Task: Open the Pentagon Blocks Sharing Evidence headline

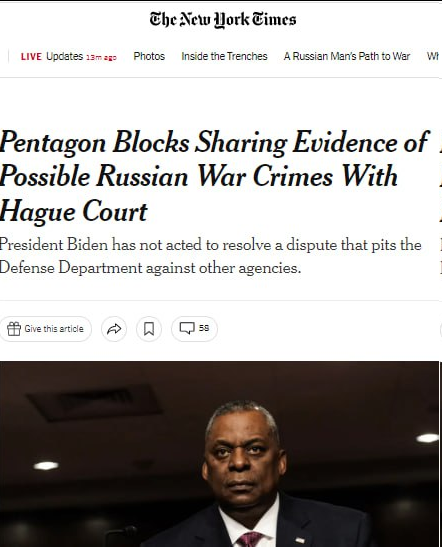Action: click(x=214, y=176)
